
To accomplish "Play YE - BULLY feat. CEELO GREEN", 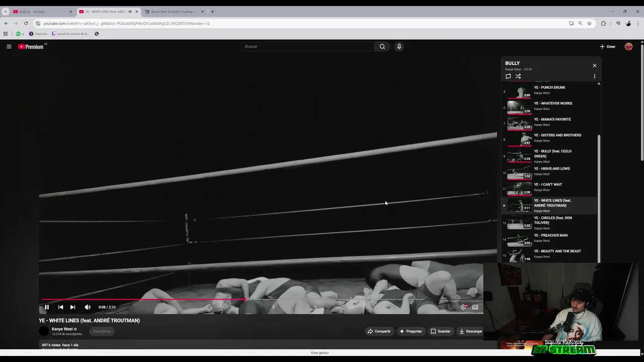I will (x=549, y=156).
